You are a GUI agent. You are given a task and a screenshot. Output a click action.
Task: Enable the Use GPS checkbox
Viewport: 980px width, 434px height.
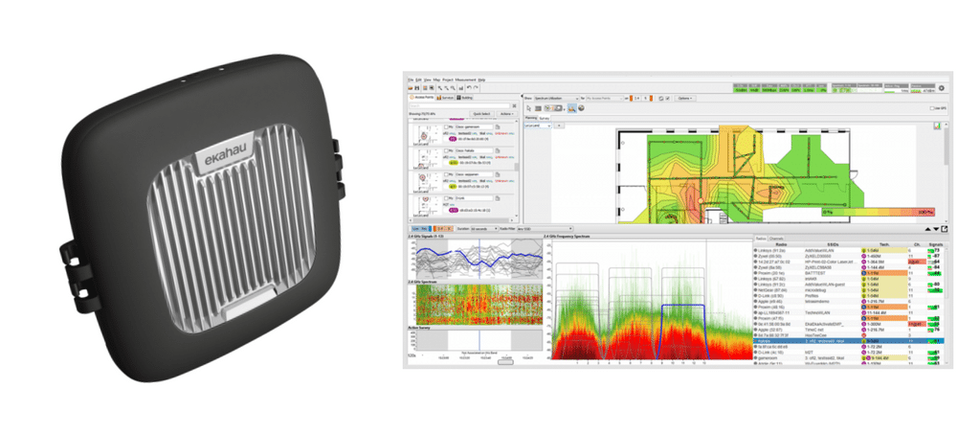pos(932,108)
